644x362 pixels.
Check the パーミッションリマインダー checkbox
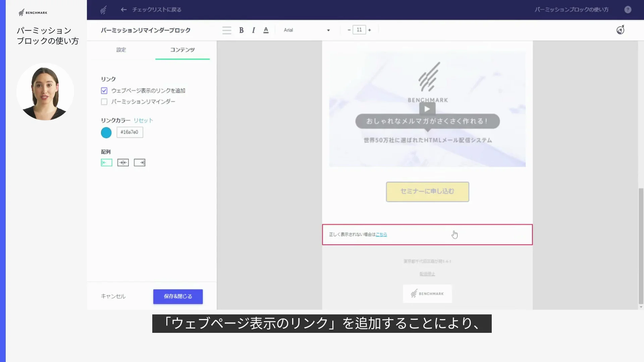(104, 102)
